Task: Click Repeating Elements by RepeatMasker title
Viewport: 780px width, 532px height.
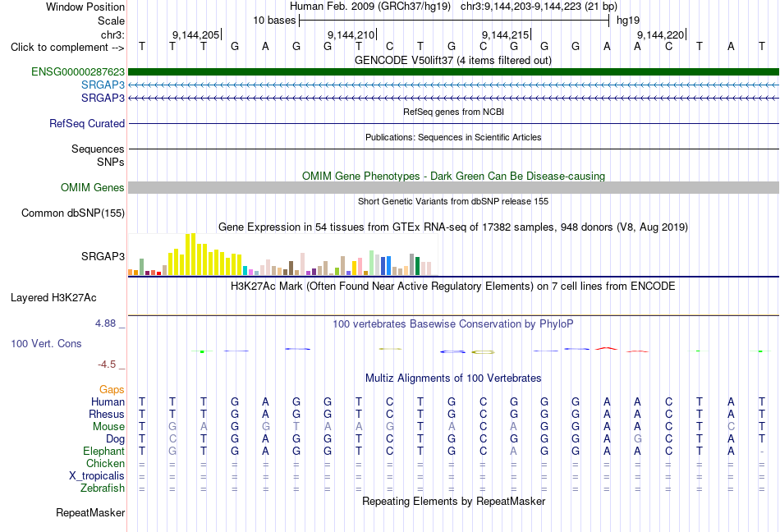Action: click(453, 501)
